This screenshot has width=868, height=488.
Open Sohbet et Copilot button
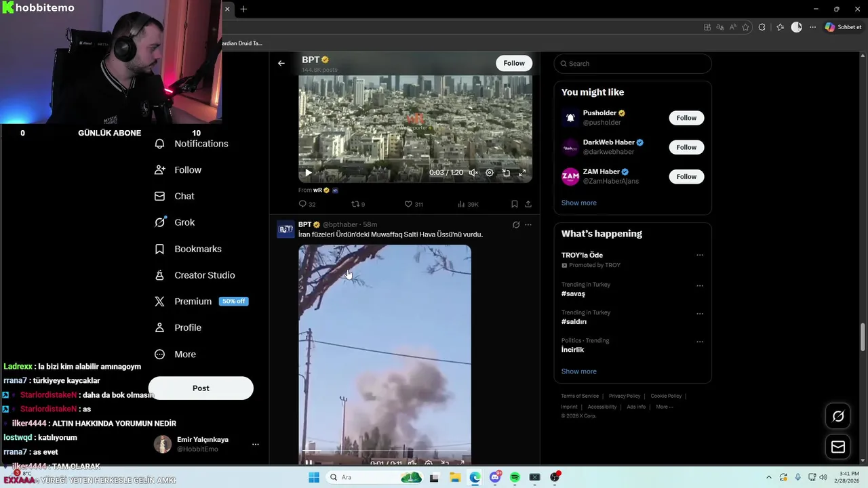(843, 27)
